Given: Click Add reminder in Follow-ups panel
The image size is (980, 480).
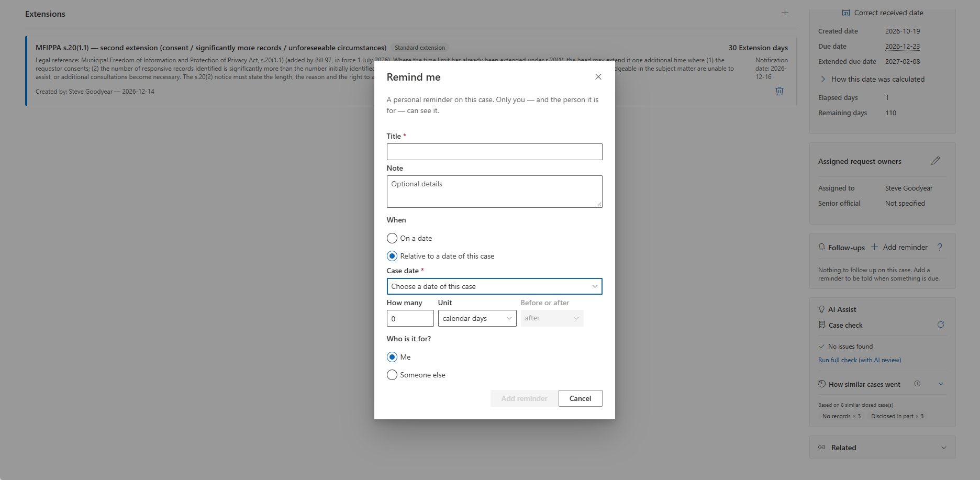Looking at the screenshot, I should coord(899,247).
